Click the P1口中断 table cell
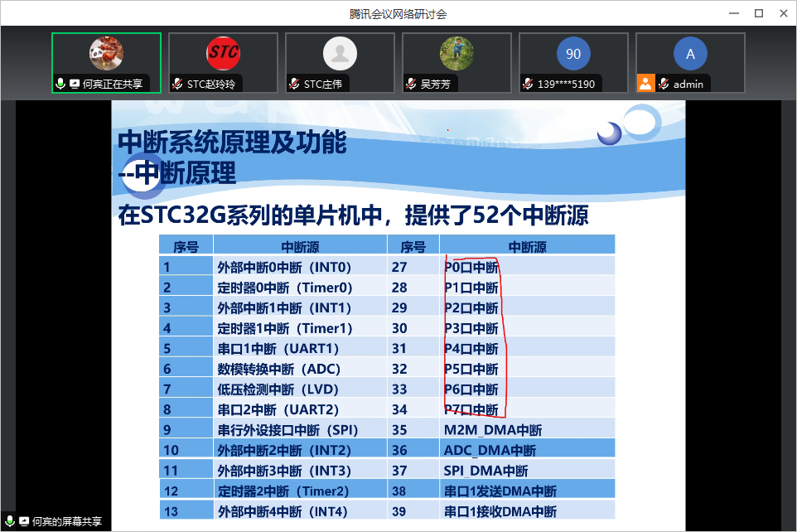This screenshot has width=797, height=532. pos(527,287)
